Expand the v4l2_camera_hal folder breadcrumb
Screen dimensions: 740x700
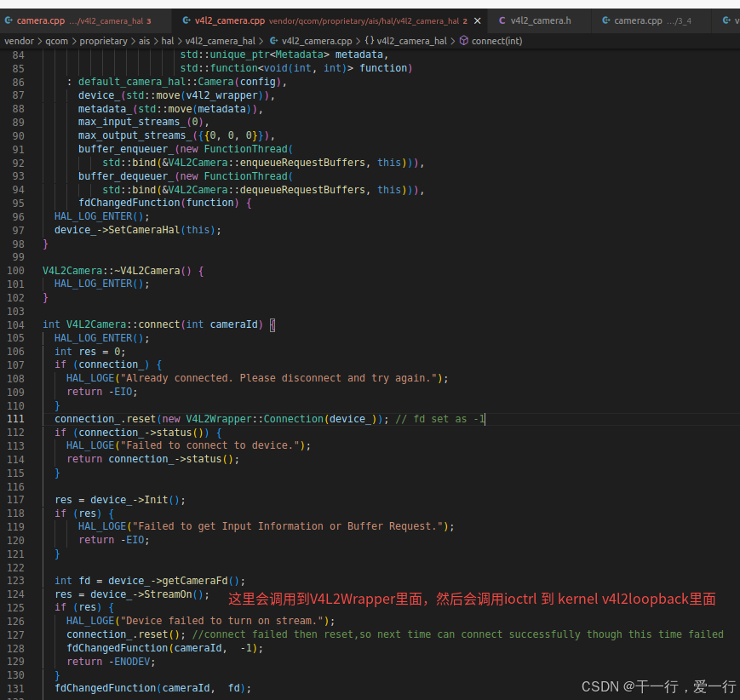[220, 41]
